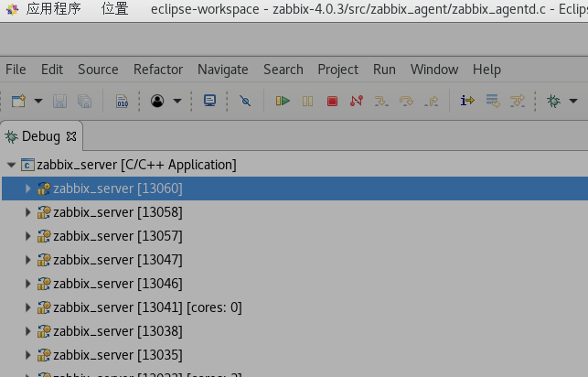This screenshot has width=588, height=377.
Task: Expand zabbix_server [13047] process
Action: (28, 260)
